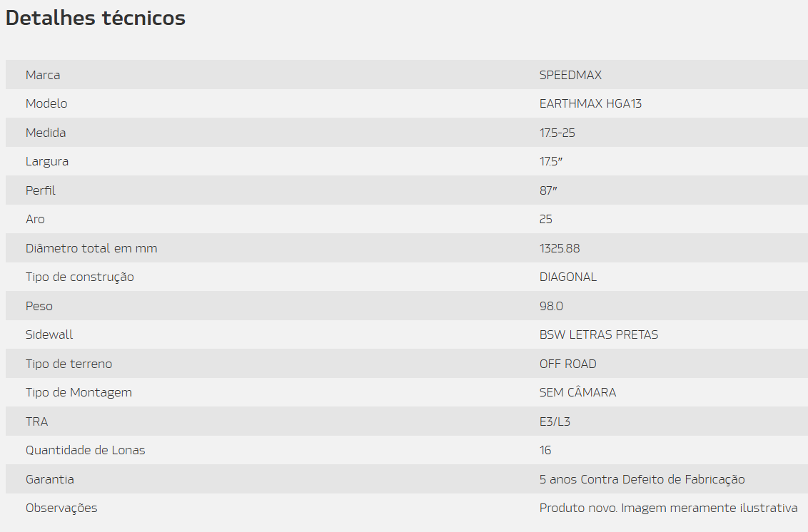Select the EARTHMAX HGA13 model text
Screen dimensions: 808x532
coord(590,104)
